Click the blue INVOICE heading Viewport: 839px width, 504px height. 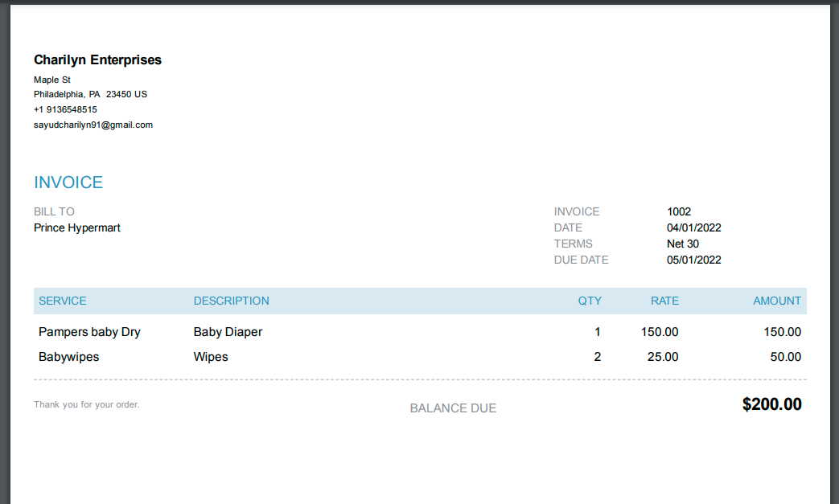(x=68, y=182)
